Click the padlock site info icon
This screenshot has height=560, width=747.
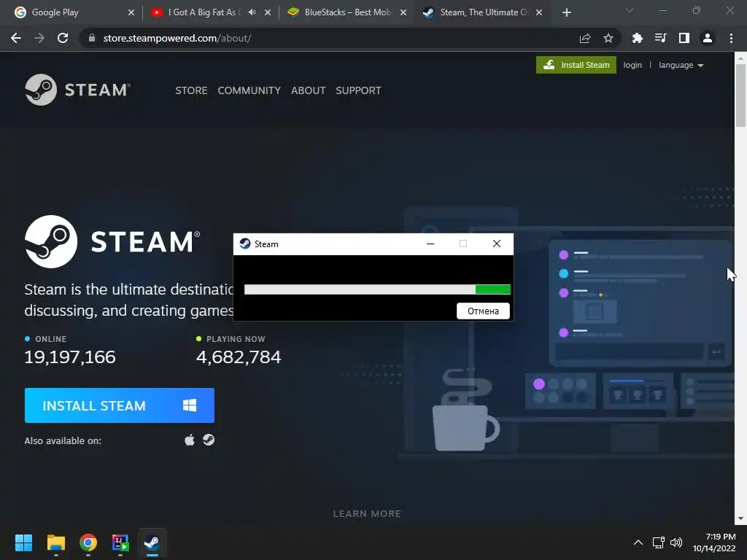[92, 38]
